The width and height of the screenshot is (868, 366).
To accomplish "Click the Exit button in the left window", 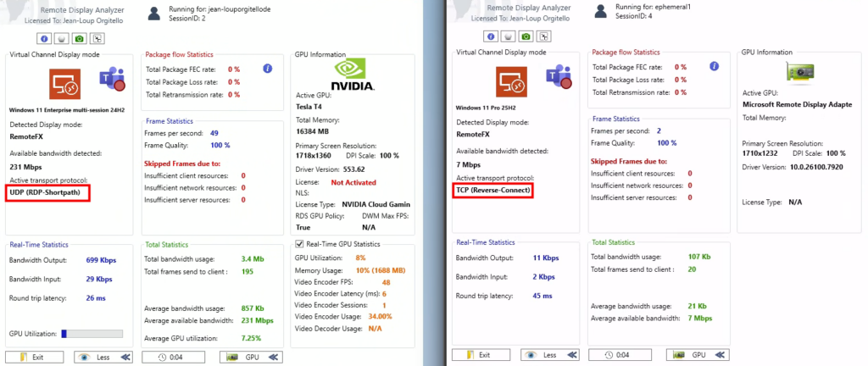I will [x=32, y=357].
